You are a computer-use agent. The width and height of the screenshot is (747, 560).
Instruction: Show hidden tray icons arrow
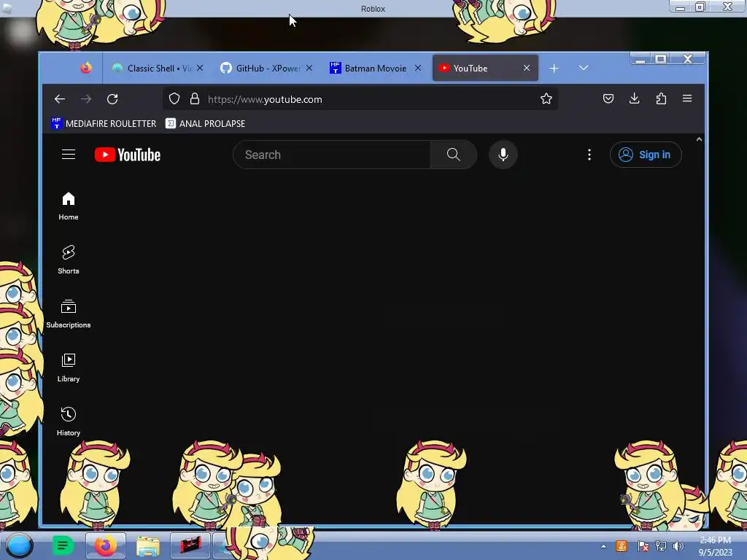603,546
